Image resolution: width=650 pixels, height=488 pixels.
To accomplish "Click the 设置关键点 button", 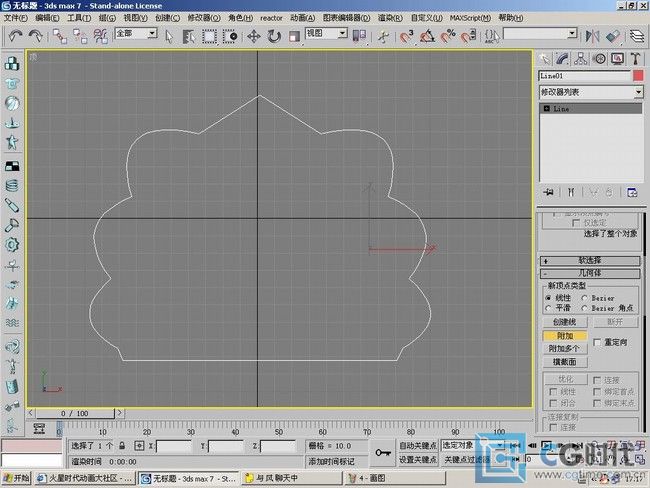I will [418, 460].
